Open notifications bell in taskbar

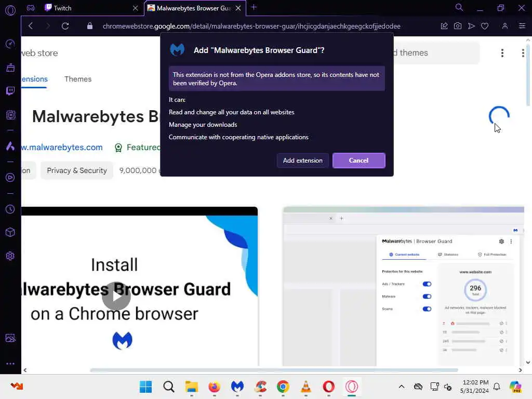pyautogui.click(x=497, y=387)
